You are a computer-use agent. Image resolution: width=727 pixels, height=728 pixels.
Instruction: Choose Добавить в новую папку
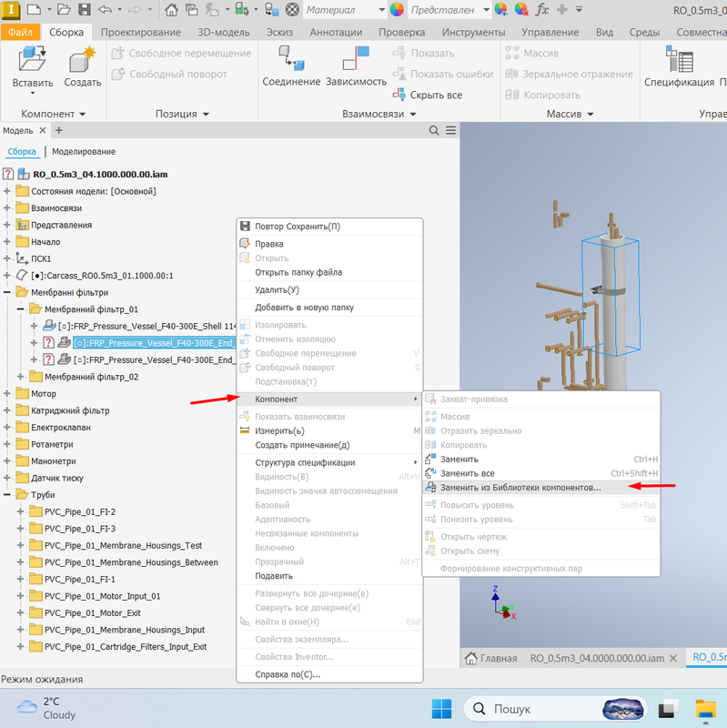tap(329, 308)
